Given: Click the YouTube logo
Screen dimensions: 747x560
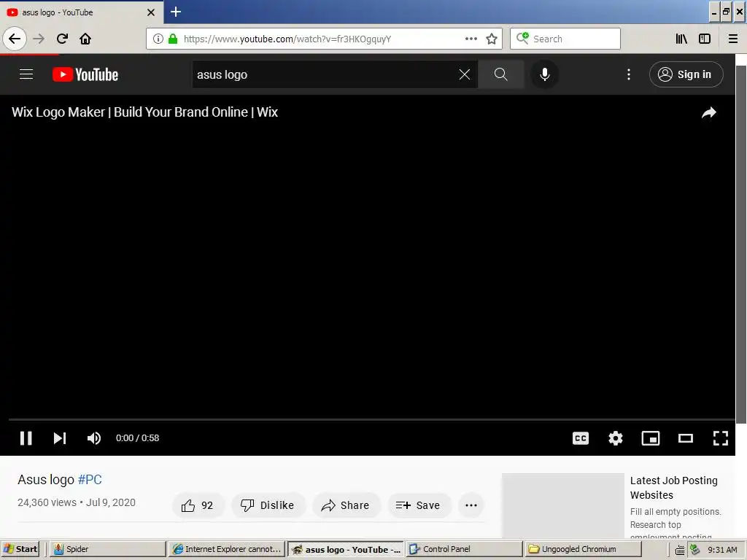Looking at the screenshot, I should (85, 74).
